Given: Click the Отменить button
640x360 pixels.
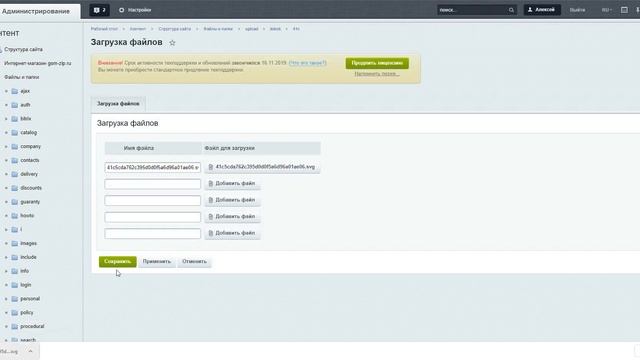Looking at the screenshot, I should click(194, 262).
